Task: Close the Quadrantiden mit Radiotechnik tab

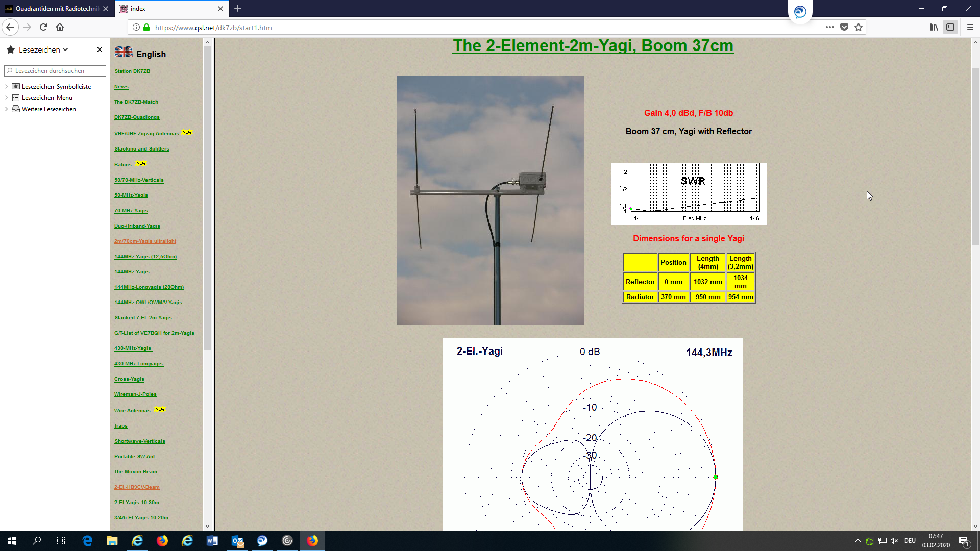Action: (x=106, y=9)
